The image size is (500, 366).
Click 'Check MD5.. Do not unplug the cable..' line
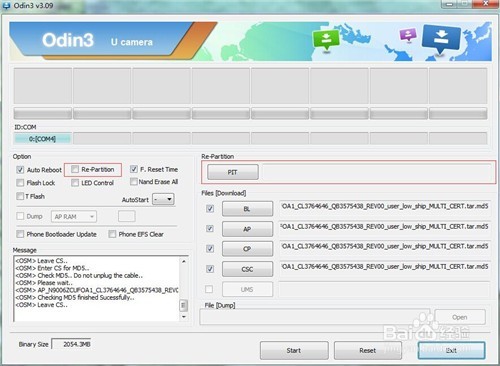pos(79,275)
